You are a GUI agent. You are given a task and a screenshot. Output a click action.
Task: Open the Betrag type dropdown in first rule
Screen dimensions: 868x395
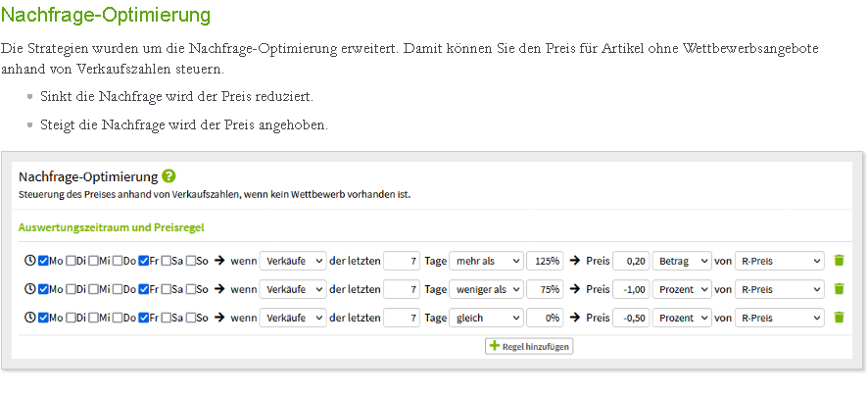click(x=682, y=261)
